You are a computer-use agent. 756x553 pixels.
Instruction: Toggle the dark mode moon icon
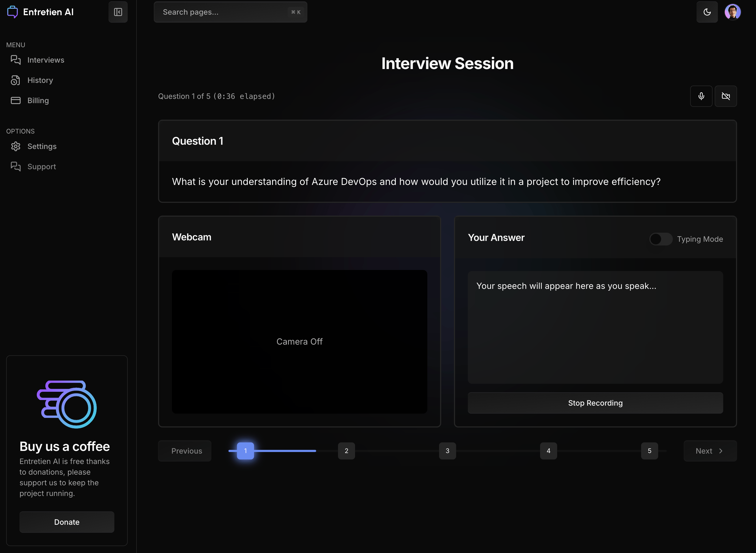tap(707, 12)
